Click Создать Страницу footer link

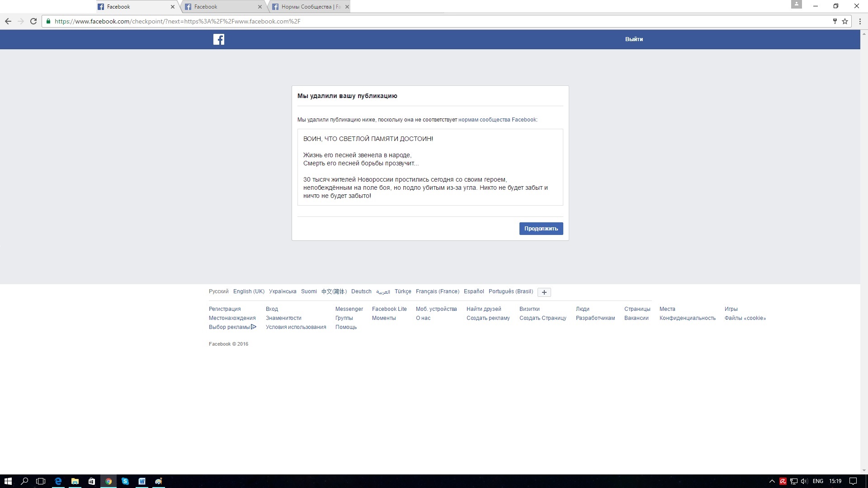click(543, 318)
